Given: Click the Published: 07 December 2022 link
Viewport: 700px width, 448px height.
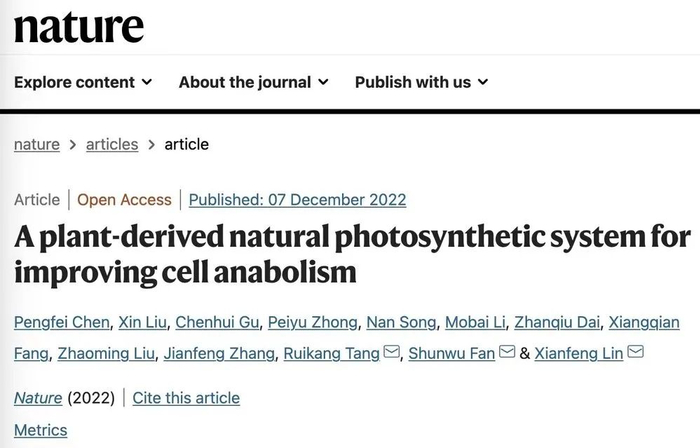Looking at the screenshot, I should tap(297, 199).
